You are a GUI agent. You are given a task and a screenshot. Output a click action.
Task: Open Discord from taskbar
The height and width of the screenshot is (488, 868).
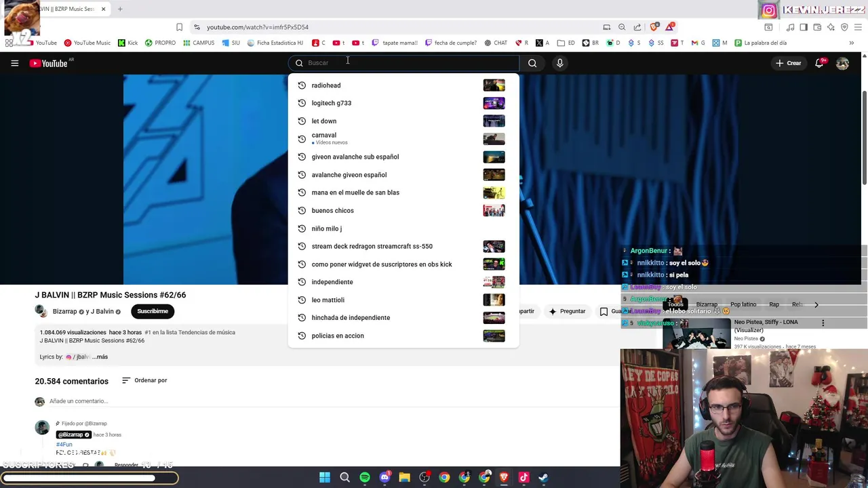point(384,477)
